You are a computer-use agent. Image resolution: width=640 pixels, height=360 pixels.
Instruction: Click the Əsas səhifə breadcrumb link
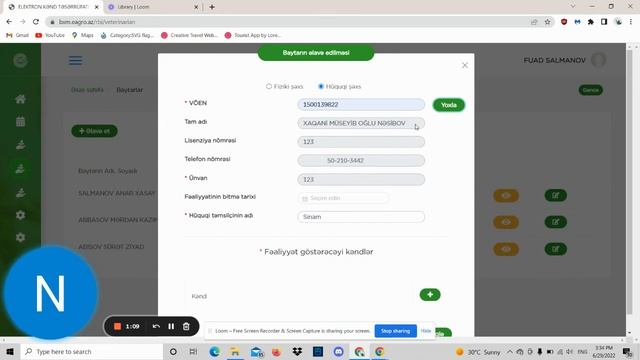click(x=87, y=90)
